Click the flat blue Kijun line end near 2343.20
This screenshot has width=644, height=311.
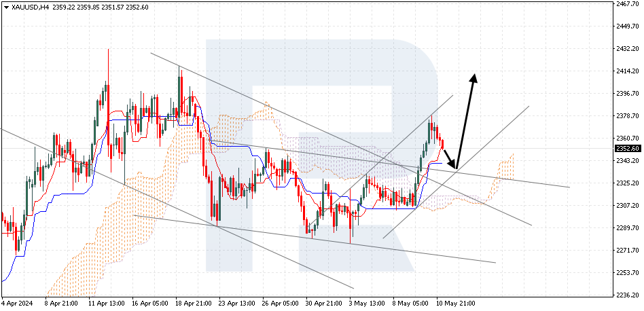(441, 163)
